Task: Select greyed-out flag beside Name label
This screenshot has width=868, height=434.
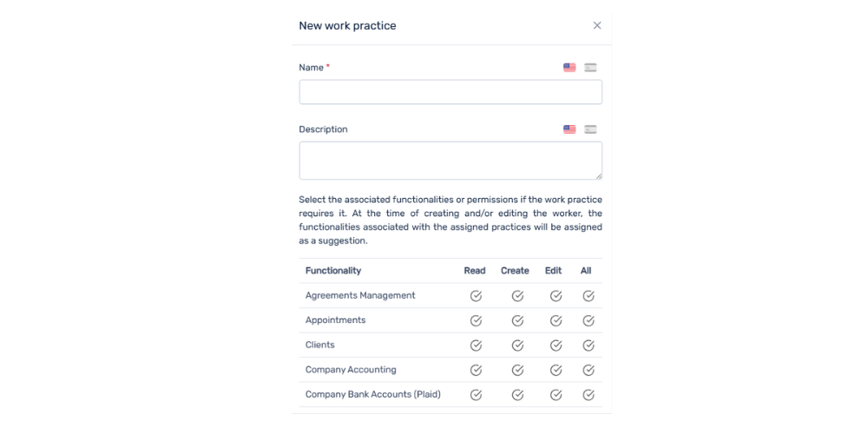Action: (x=590, y=68)
